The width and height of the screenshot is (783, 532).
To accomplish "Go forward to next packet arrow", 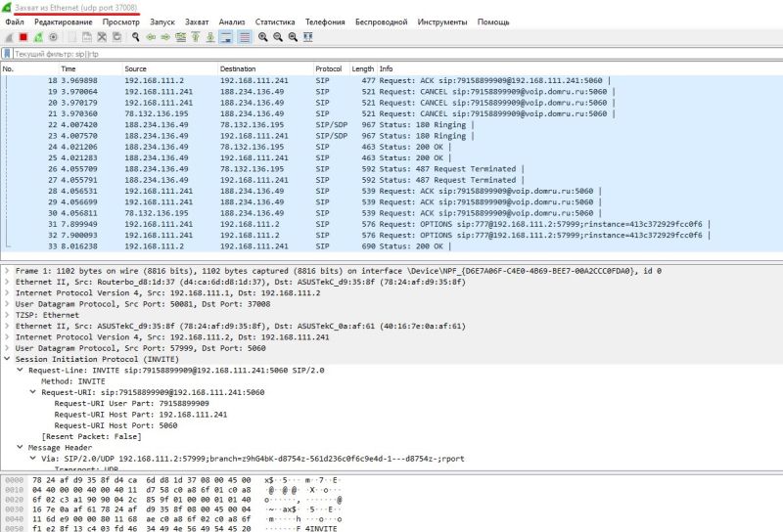I will (165, 37).
